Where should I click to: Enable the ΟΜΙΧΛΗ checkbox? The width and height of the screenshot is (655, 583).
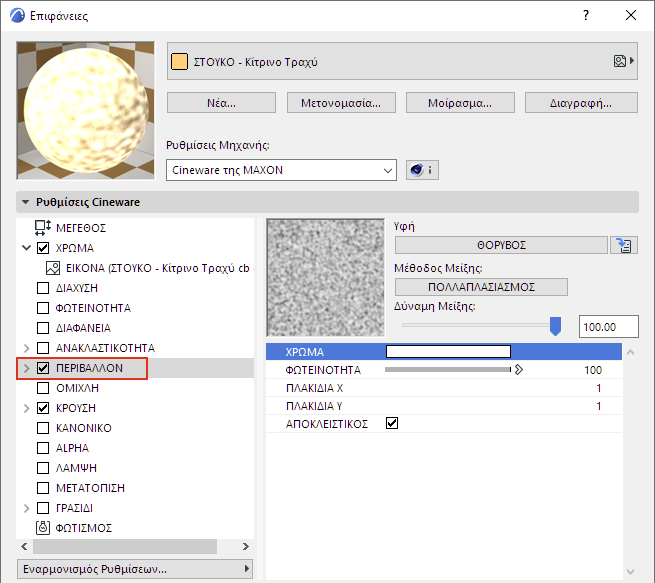pos(43,388)
